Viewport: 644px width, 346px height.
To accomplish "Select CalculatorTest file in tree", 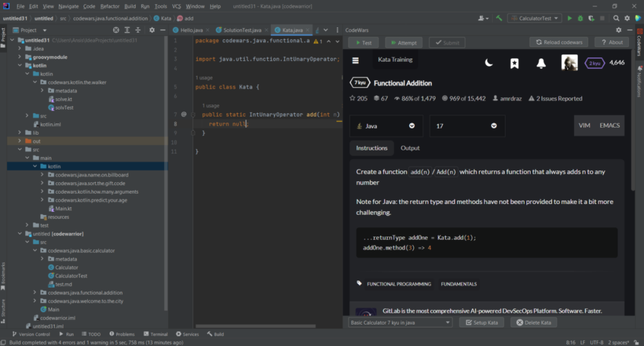I will (x=71, y=276).
